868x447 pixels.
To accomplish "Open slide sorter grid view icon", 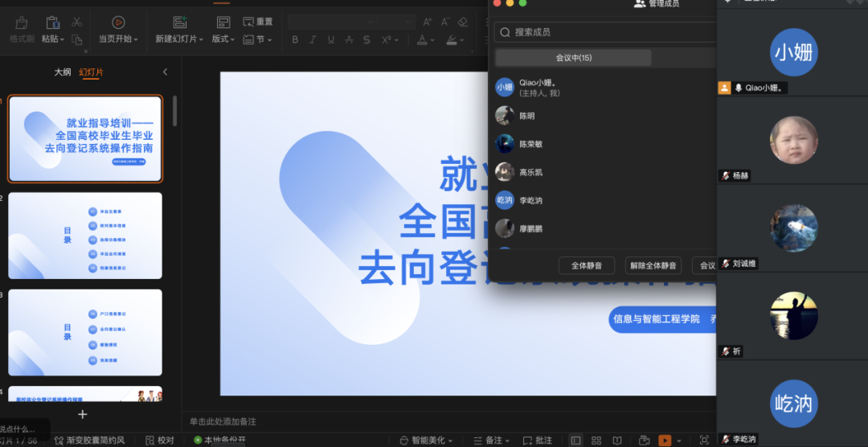I will click(597, 441).
